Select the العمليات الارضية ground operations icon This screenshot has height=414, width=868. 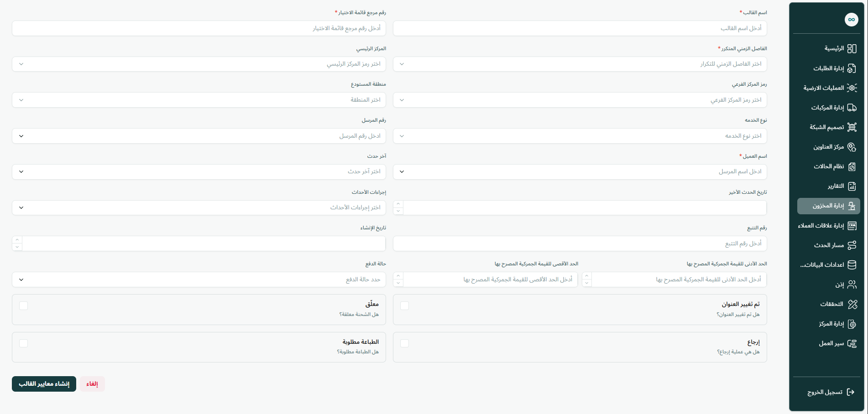tap(852, 88)
